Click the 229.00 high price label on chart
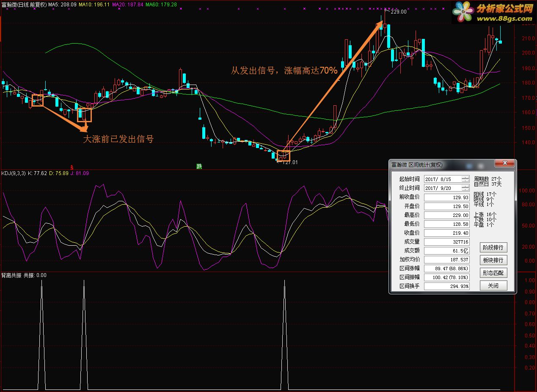 click(399, 12)
